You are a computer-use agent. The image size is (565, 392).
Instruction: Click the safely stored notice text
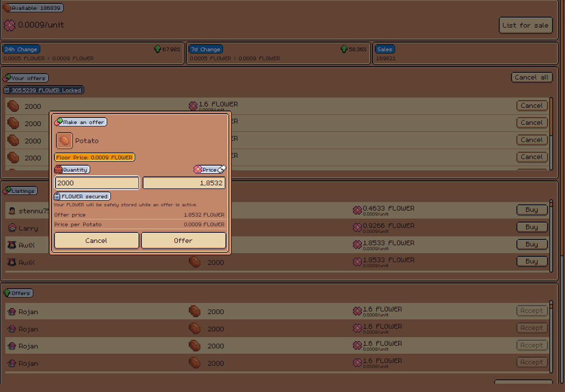click(125, 205)
